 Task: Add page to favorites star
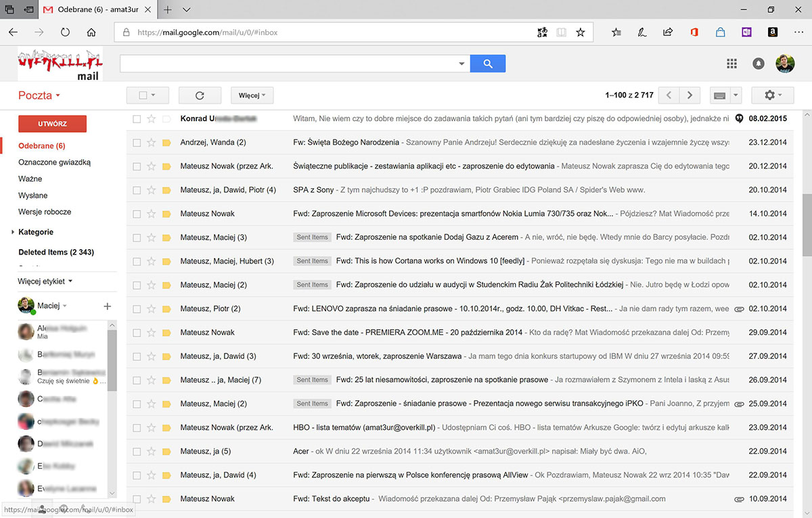click(x=580, y=32)
